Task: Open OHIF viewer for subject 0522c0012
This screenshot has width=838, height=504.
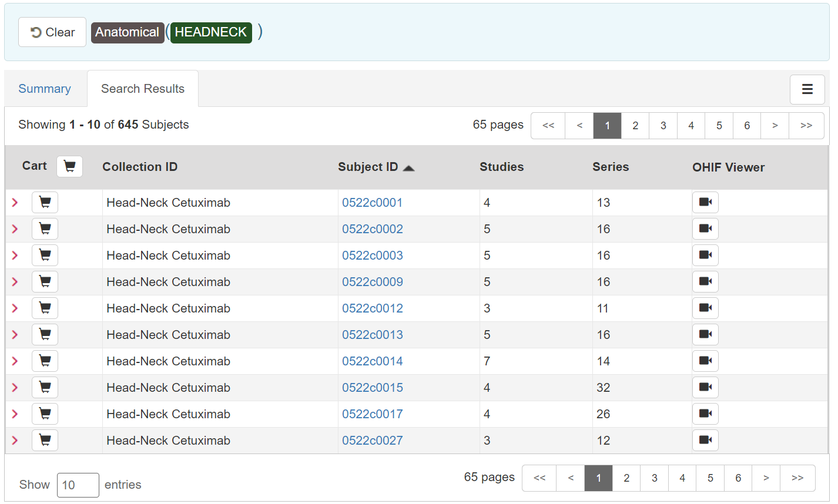Action: point(705,308)
